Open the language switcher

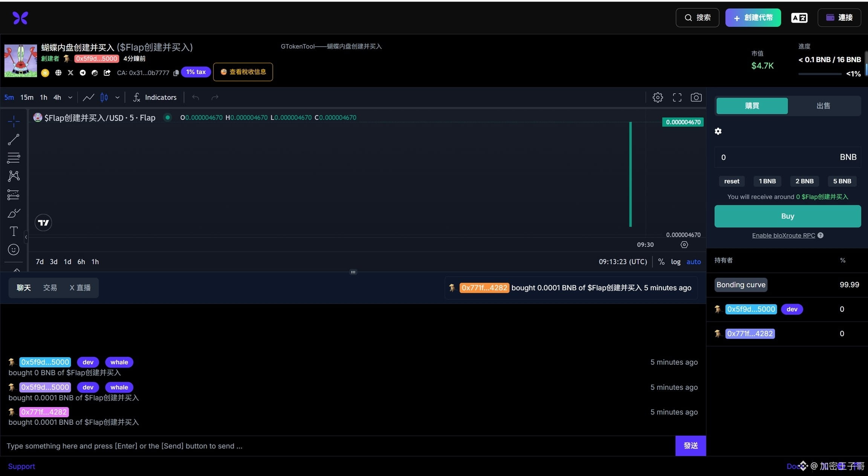coord(799,18)
